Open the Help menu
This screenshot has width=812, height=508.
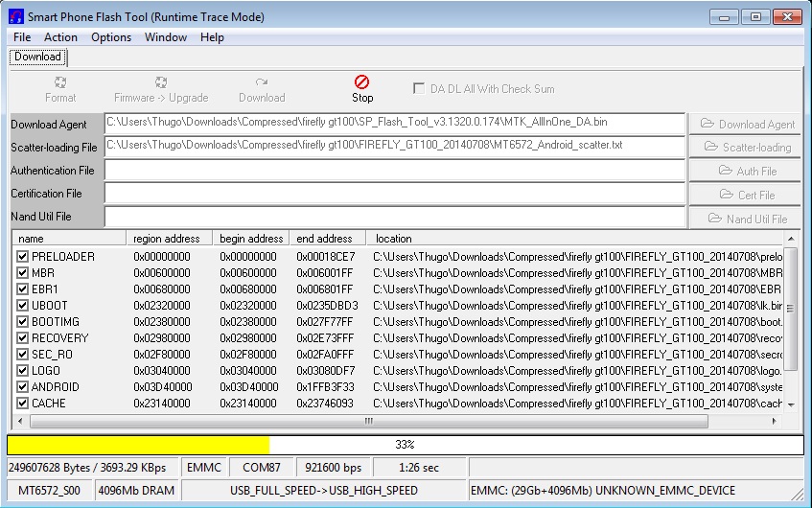click(x=212, y=37)
